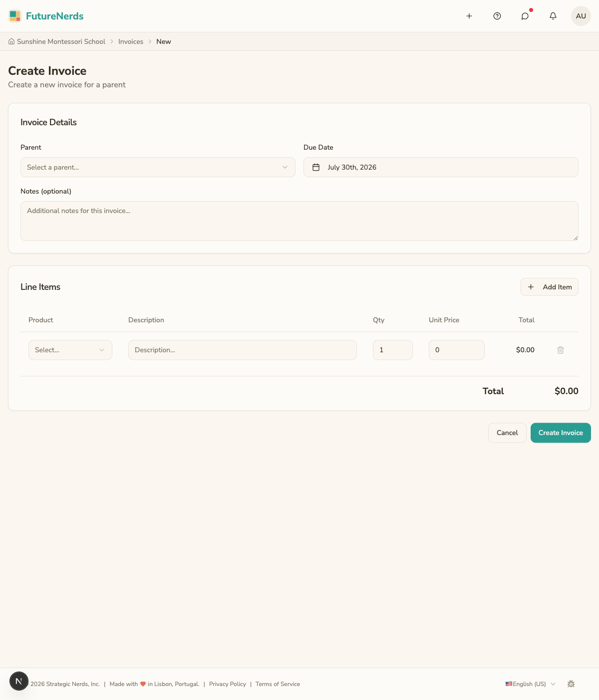Open the Due Date picker
Screen dimensions: 599x700
point(441,167)
